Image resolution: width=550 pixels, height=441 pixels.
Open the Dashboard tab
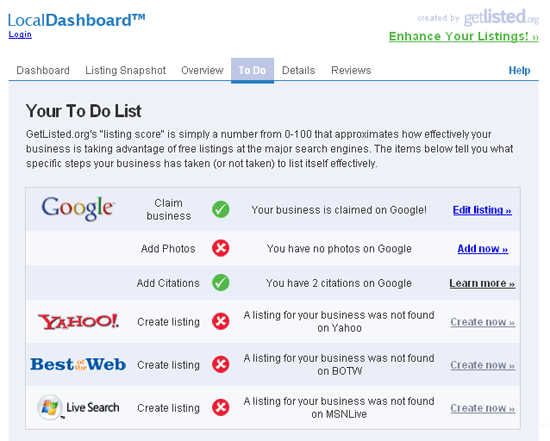click(x=43, y=70)
